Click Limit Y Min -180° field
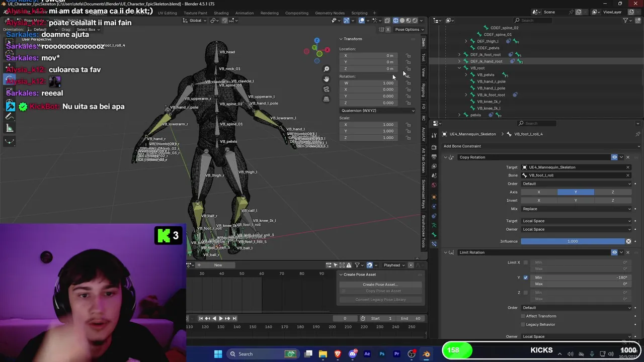Screen dimensions: 644x362 coord(580,278)
